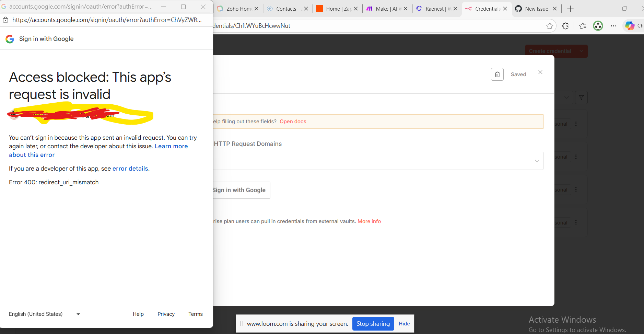The image size is (644, 334).
Task: Stop sharing screen with Loom
Action: pos(373,324)
